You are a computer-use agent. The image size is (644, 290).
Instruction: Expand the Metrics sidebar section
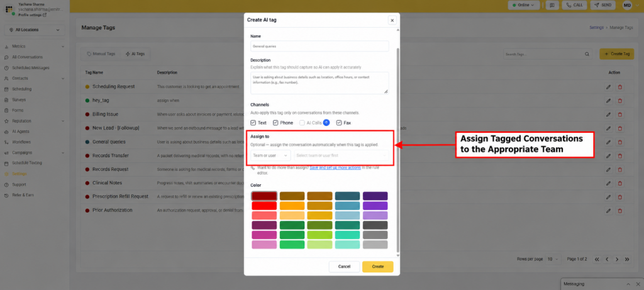63,47
